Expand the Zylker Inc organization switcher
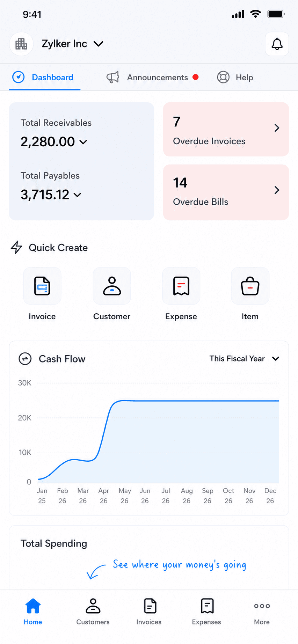This screenshot has height=644, width=298. coord(73,44)
